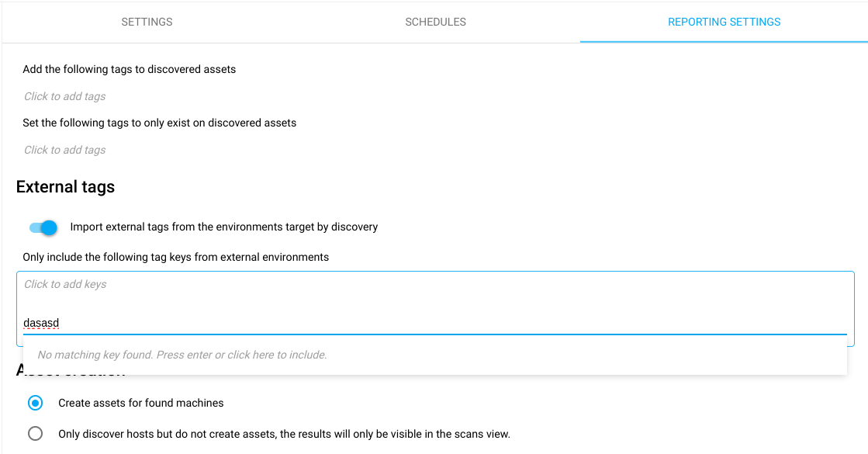
Task: Click the "Set the following tags" label text
Action: pyautogui.click(x=159, y=122)
